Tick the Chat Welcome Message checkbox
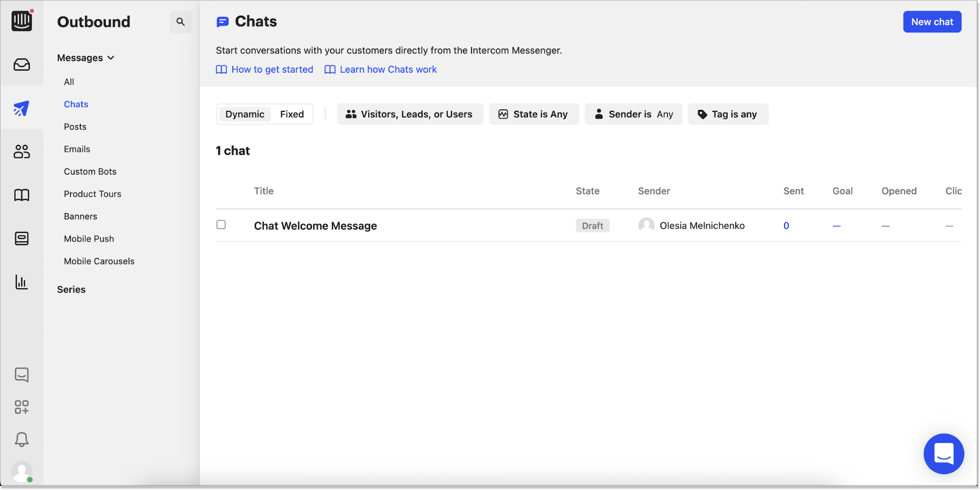980x490 pixels. [x=221, y=225]
